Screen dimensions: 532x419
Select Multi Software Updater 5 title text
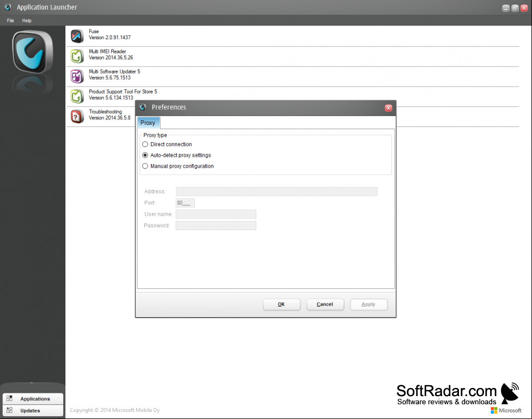coord(114,71)
